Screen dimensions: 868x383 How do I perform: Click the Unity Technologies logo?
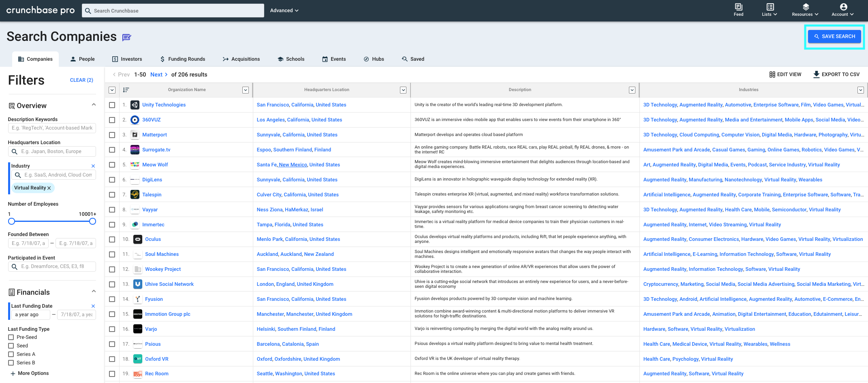pos(135,105)
